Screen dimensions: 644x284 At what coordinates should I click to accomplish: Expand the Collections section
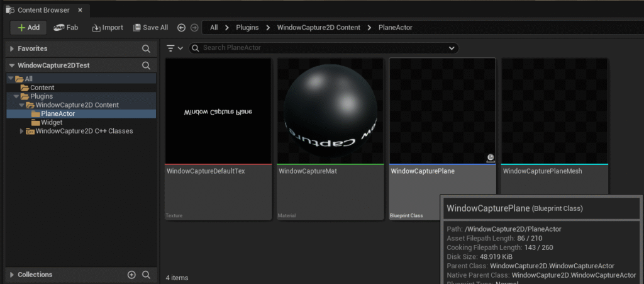[x=12, y=275]
